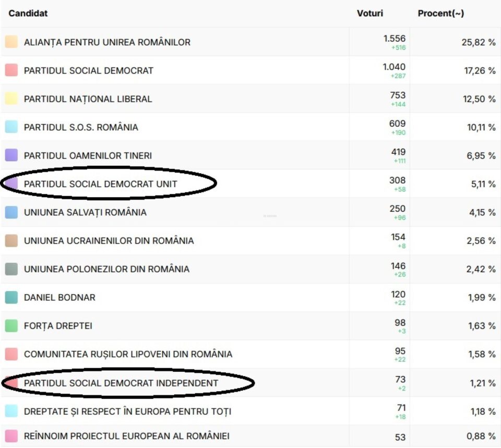Image resolution: width=501 pixels, height=448 pixels.
Task: Click the Dreptate și Respect în Europa swatch
Action: click(11, 411)
